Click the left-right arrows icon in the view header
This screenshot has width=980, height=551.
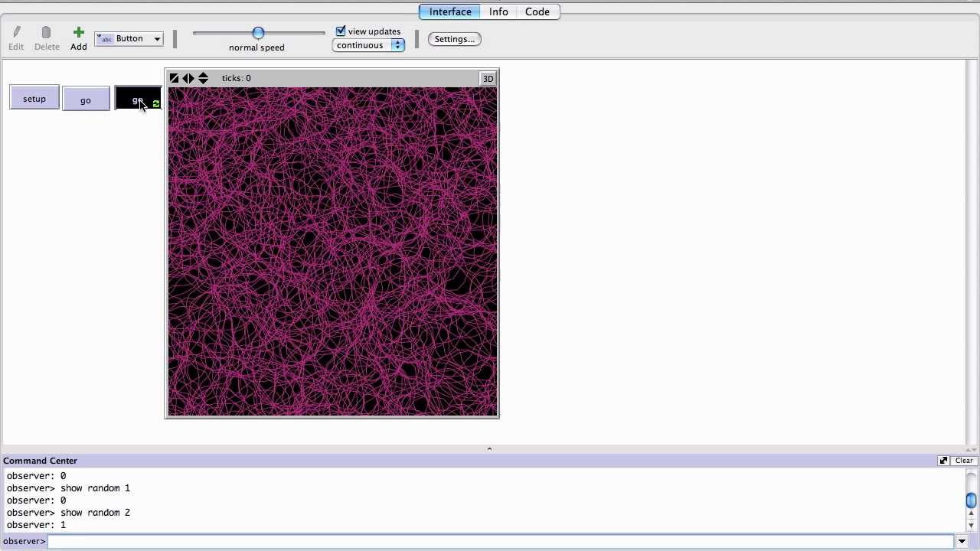point(188,78)
